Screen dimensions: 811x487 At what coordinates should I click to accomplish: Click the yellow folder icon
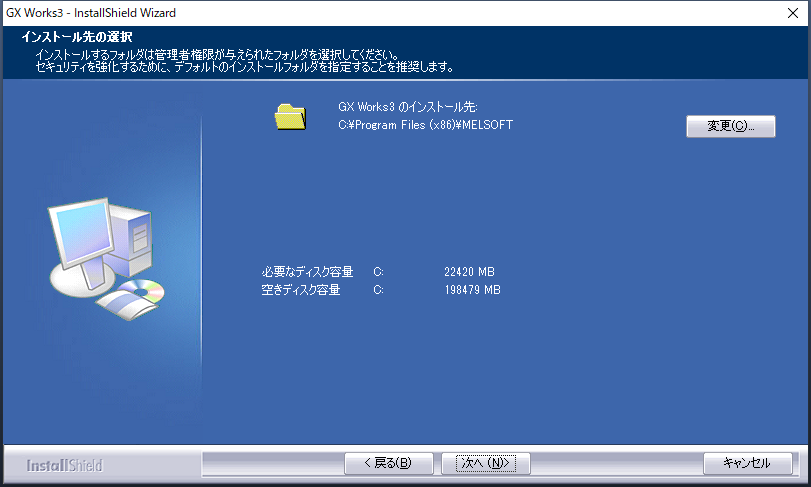(x=290, y=116)
